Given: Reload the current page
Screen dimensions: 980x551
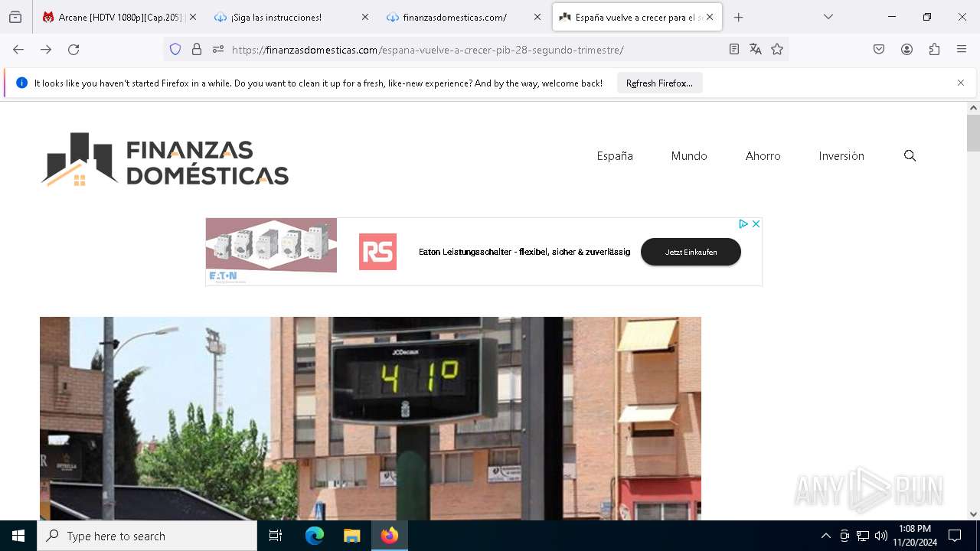Looking at the screenshot, I should [73, 49].
